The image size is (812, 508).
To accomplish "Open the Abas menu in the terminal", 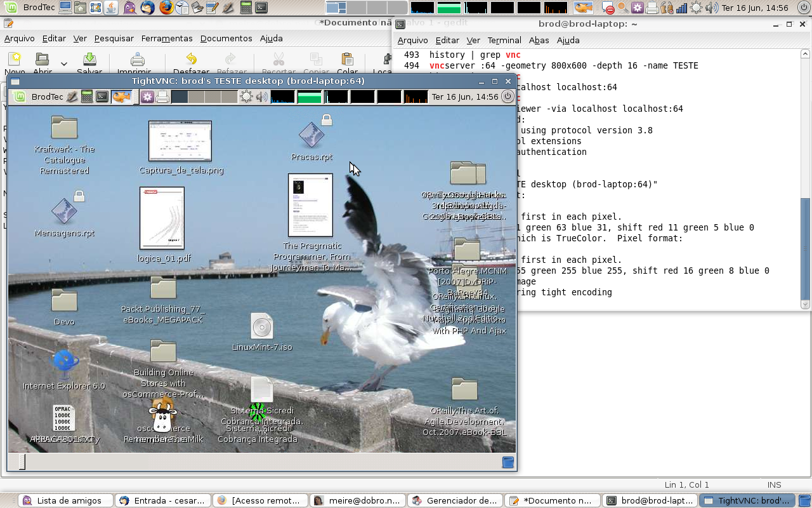I will click(x=539, y=40).
